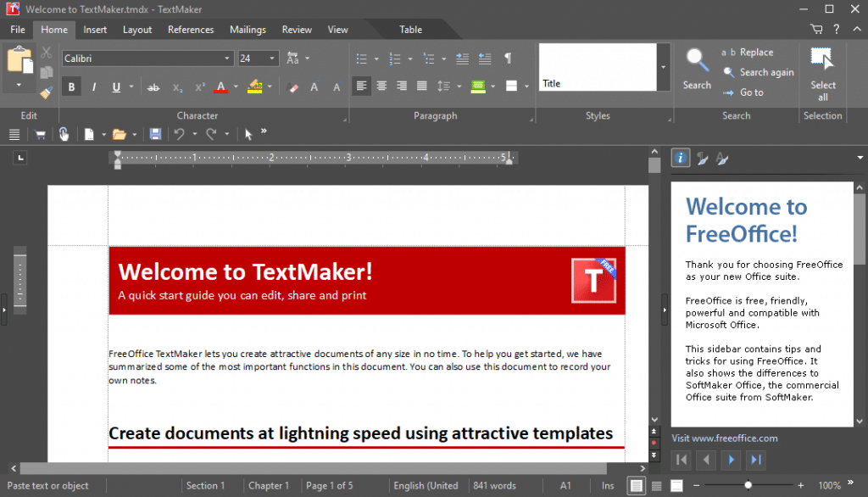Toggle touch mode hand icon
The width and height of the screenshot is (868, 497).
[x=64, y=134]
